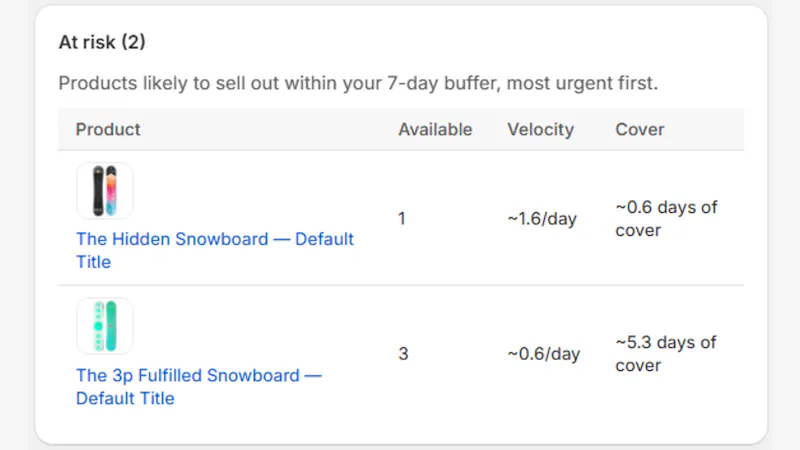Select the At risk (2) heading

pos(102,42)
